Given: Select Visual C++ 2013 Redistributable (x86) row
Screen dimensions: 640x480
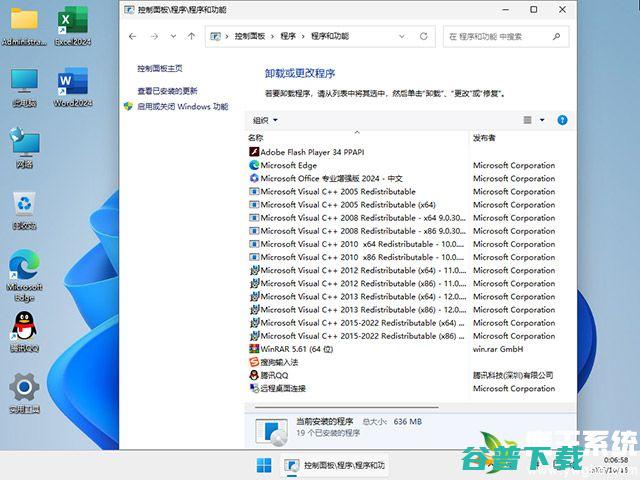Looking at the screenshot, I should pyautogui.click(x=357, y=309).
